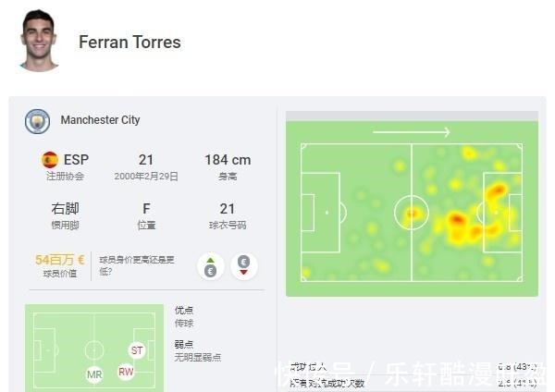Select the ST position marker
The height and width of the screenshot is (392, 555).
[x=137, y=350]
